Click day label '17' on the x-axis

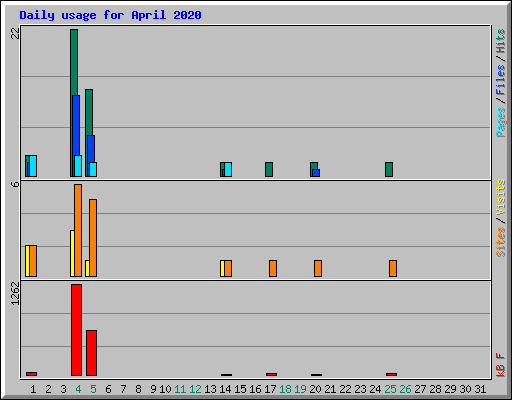(270, 389)
